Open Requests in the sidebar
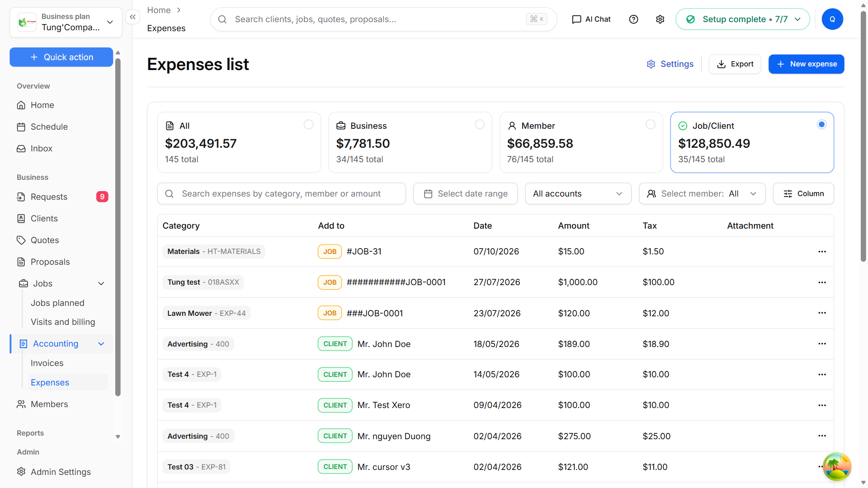868x488 pixels. [x=61, y=197]
